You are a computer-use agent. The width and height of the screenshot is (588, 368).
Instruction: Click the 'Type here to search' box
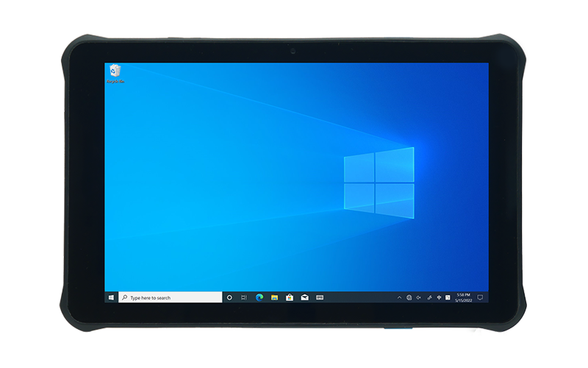(171, 297)
